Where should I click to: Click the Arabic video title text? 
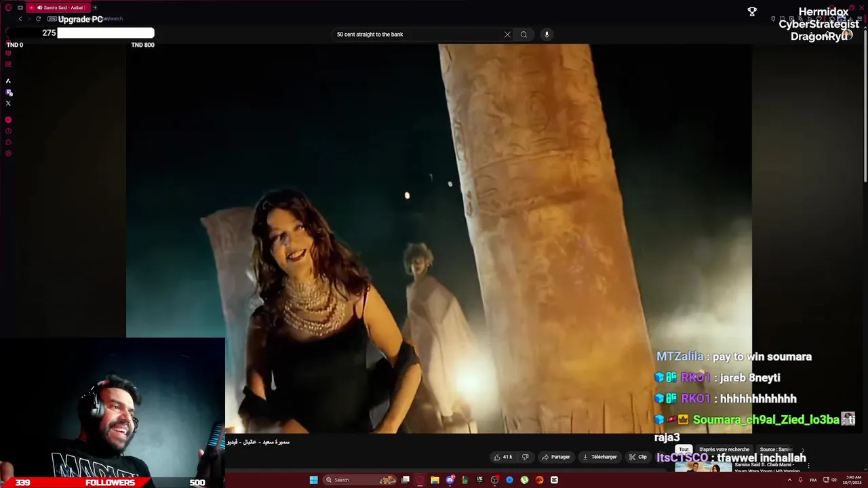(x=258, y=442)
